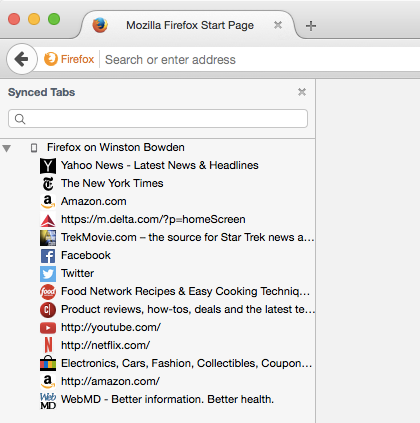
Task: Click the Twitter bird favicon
Action: [48, 274]
